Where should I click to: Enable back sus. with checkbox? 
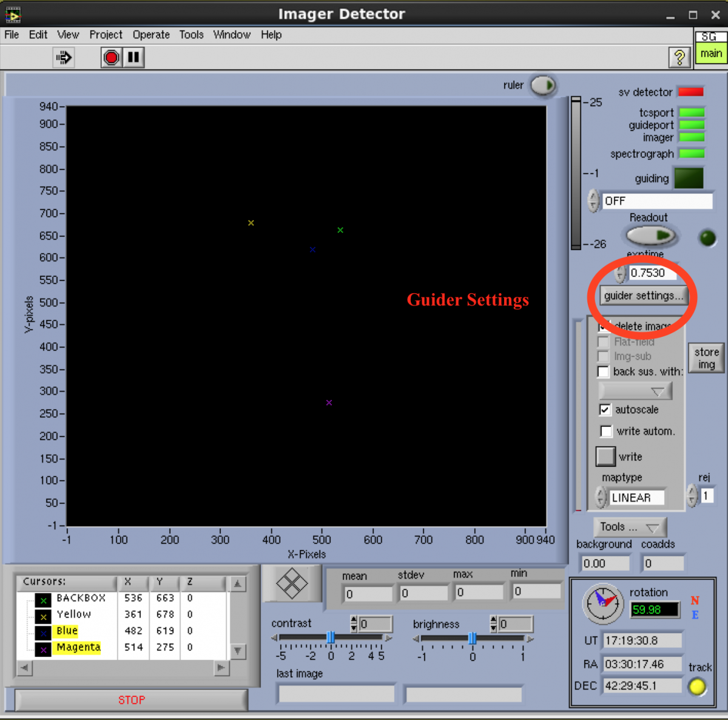[x=603, y=372]
